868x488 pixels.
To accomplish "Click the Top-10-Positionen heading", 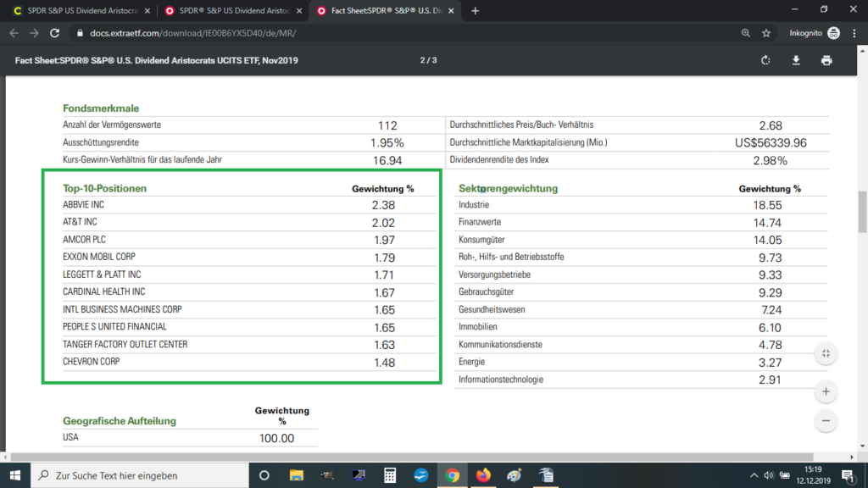I will click(x=104, y=189).
